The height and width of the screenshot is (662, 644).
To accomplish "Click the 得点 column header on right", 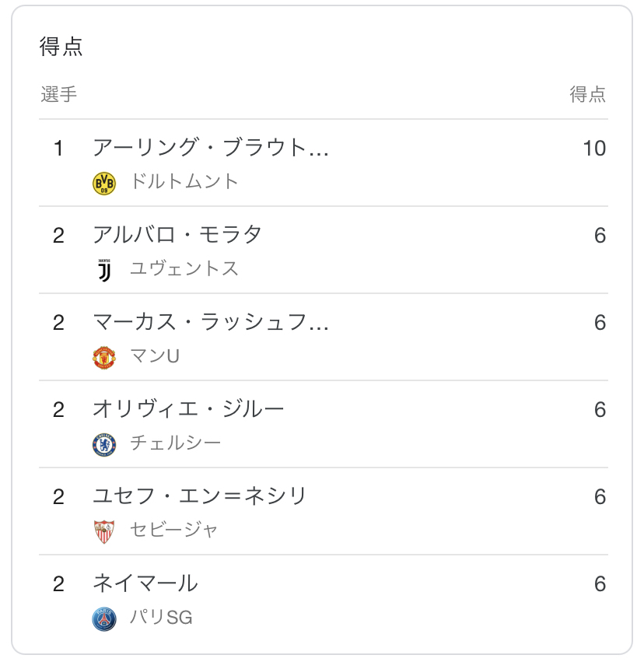I will pyautogui.click(x=587, y=95).
